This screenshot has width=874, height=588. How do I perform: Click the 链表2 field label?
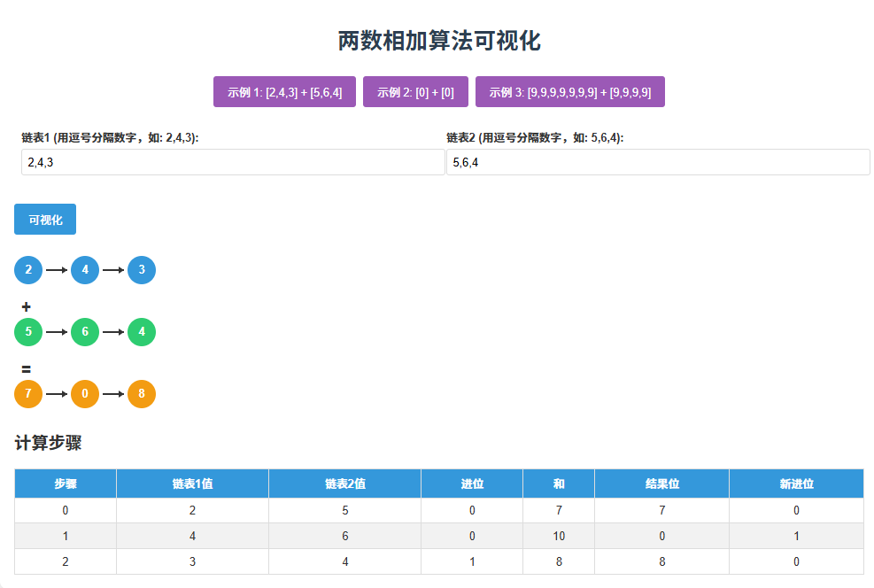535,137
